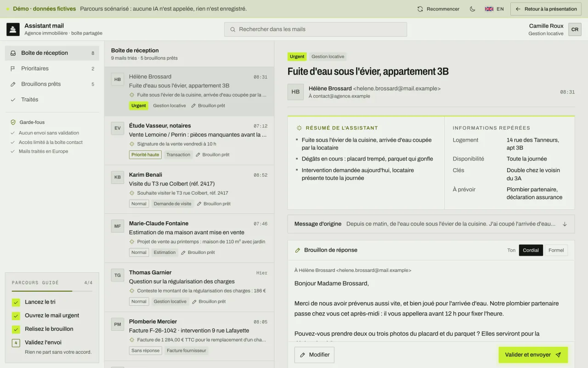
Task: Open mail 'Visite du T3 rue Colbert (réf. 2417)'
Action: pyautogui.click(x=189, y=190)
